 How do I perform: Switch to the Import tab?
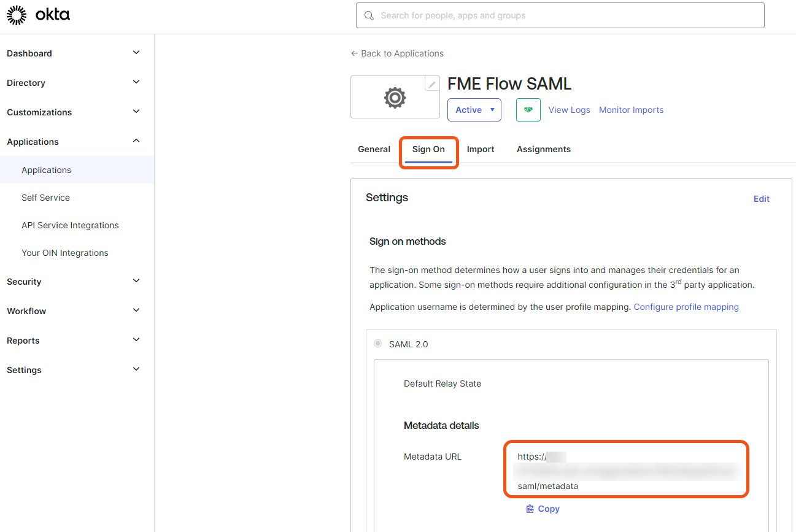pos(481,149)
